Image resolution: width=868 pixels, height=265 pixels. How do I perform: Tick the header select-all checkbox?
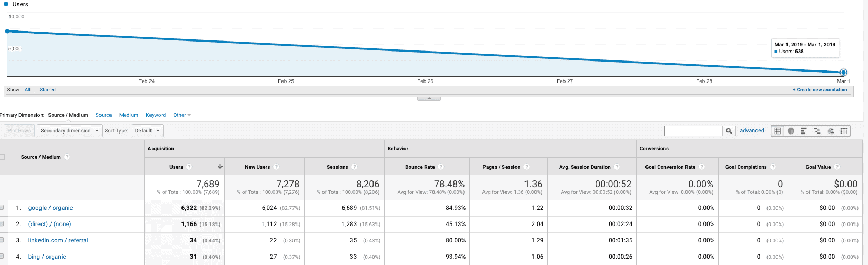(x=2, y=157)
